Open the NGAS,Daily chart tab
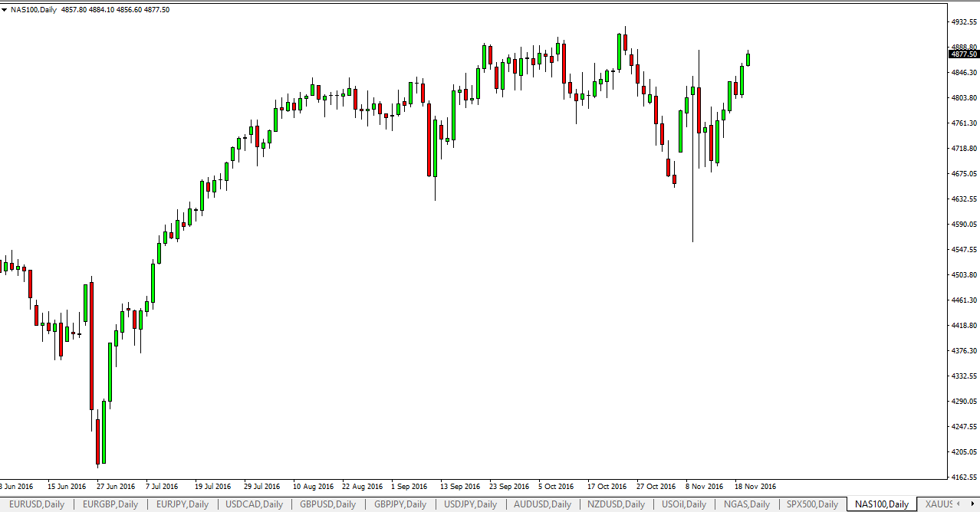This screenshot has height=512, width=980. tap(746, 504)
